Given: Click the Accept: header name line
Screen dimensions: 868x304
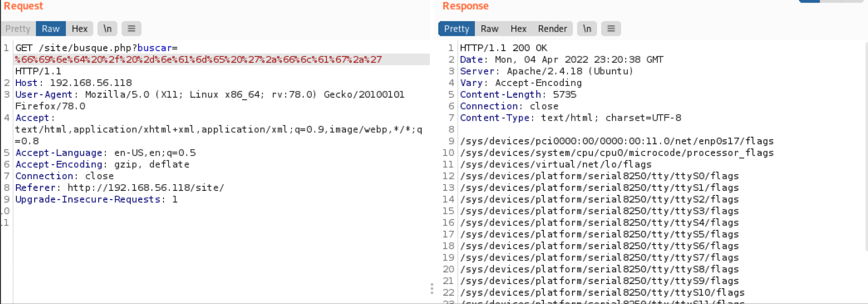Looking at the screenshot, I should [35, 118].
